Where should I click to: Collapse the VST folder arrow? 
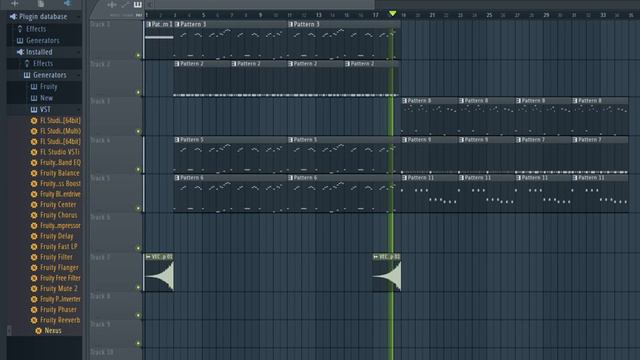coord(79,109)
